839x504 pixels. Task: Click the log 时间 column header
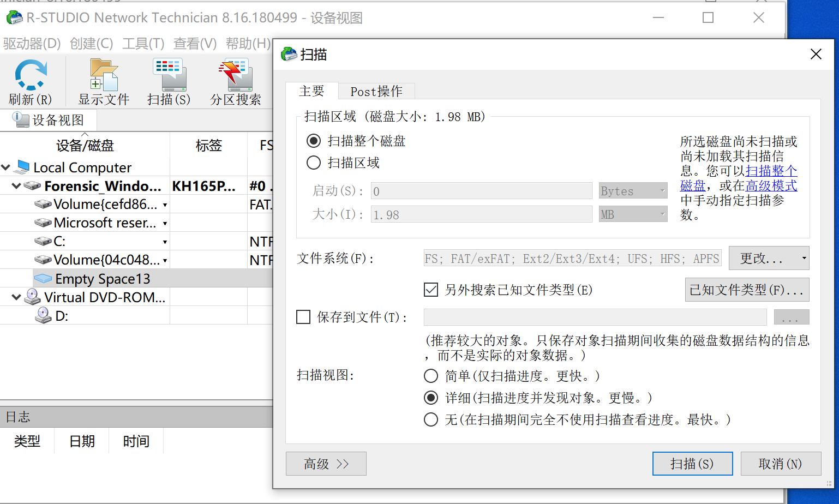click(x=136, y=441)
